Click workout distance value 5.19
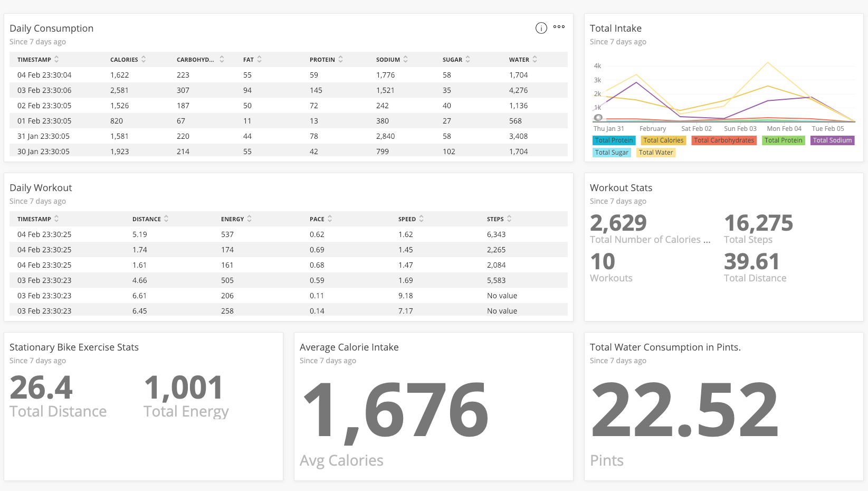Screen dimensions: 868x491 (x=140, y=234)
